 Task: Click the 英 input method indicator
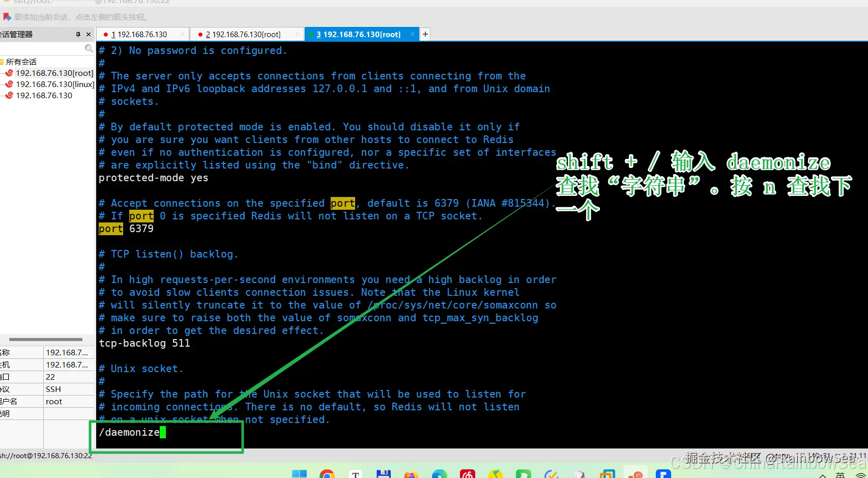840,475
